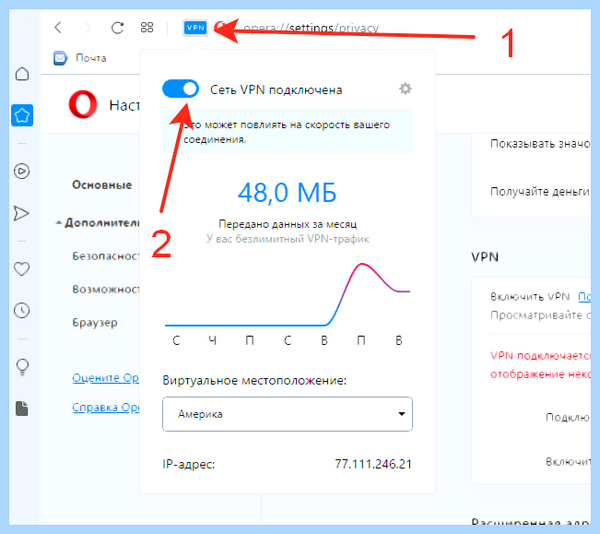Collapse the Дополнительно section
Image resolution: width=600 pixels, height=534 pixels.
click(98, 223)
